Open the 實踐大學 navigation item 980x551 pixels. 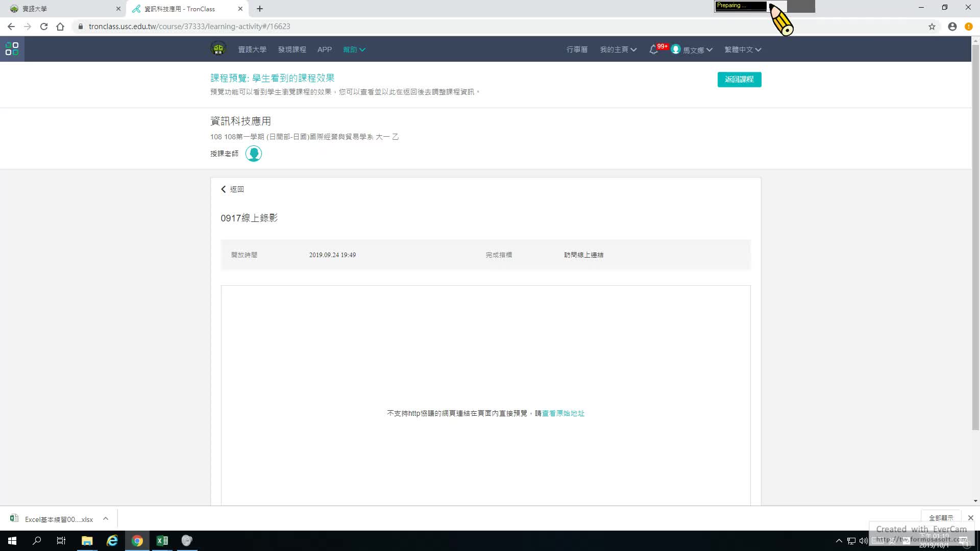(252, 49)
